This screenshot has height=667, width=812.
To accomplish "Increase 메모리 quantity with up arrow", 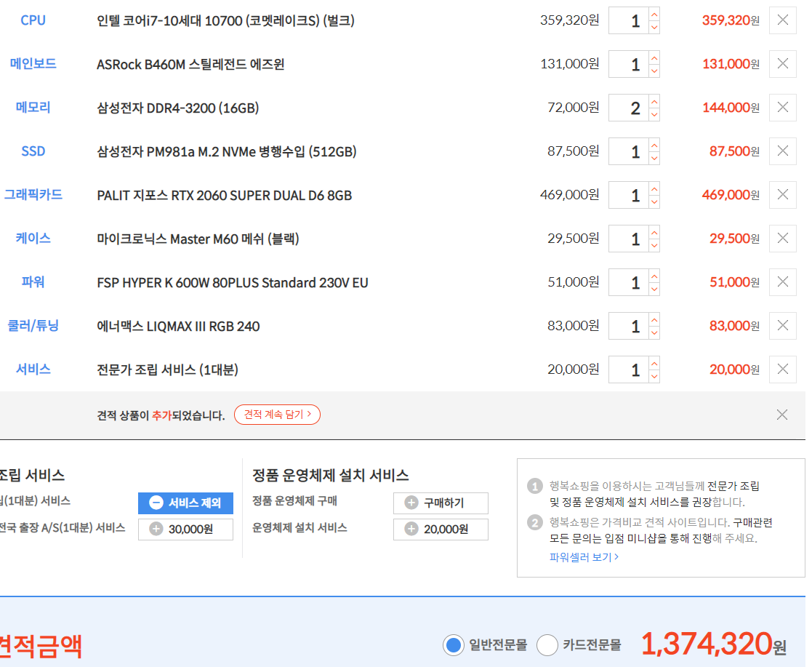I will (654, 101).
